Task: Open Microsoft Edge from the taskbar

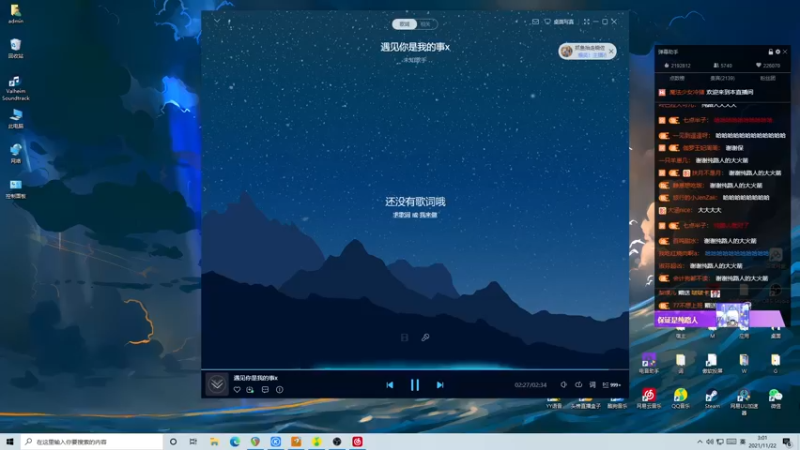Action: [235, 441]
